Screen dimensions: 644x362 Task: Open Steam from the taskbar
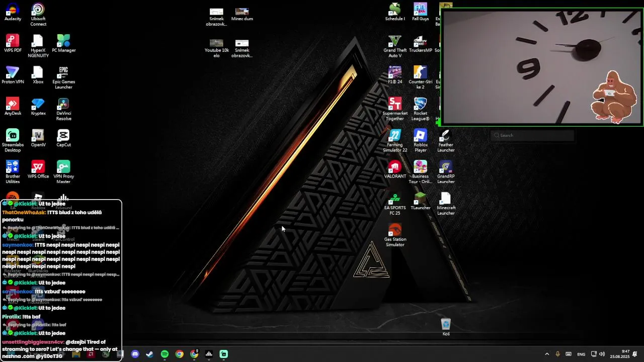tap(149, 354)
